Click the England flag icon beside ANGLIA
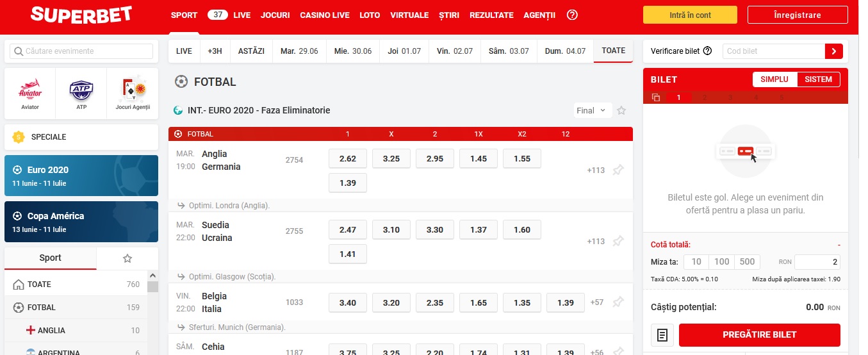Screen dimensions: 868x355 pyautogui.click(x=30, y=331)
